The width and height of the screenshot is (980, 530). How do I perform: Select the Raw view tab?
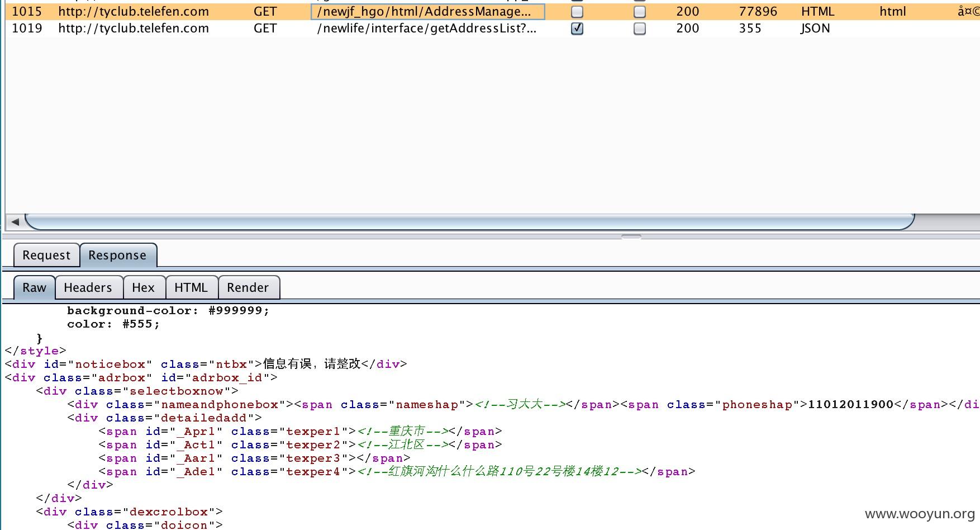click(x=34, y=287)
